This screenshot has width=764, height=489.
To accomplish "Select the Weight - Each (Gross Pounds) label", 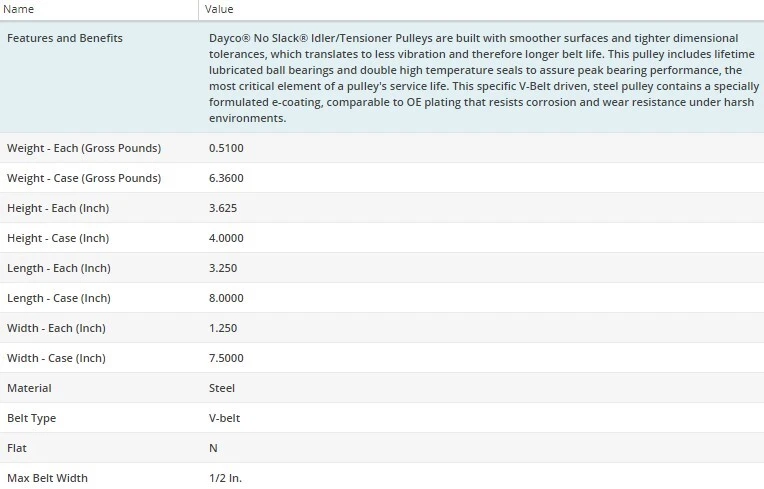I will pyautogui.click(x=84, y=148).
